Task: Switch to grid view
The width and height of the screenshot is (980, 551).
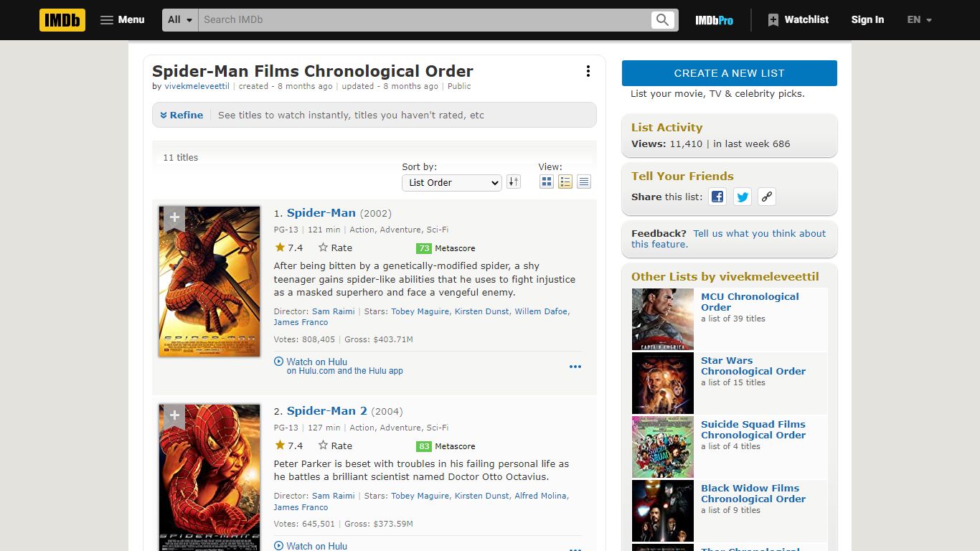Action: pyautogui.click(x=547, y=182)
